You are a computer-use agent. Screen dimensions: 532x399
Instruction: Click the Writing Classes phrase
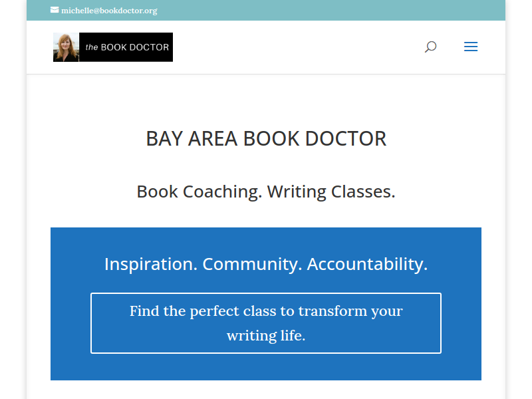click(331, 192)
